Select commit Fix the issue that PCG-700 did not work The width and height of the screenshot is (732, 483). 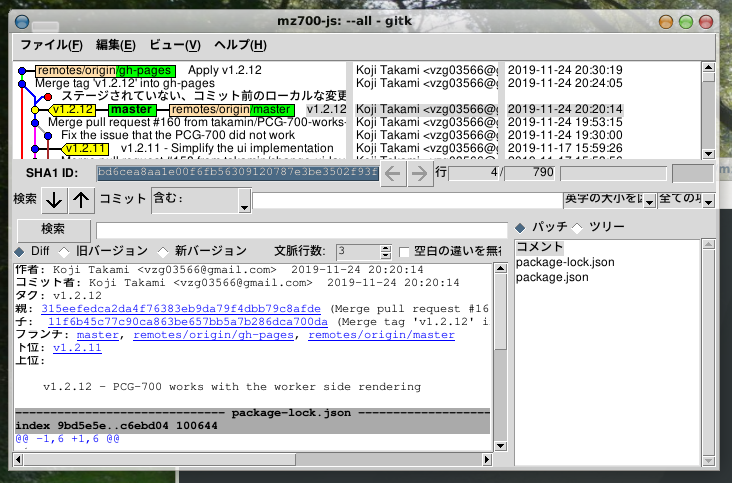[178, 135]
